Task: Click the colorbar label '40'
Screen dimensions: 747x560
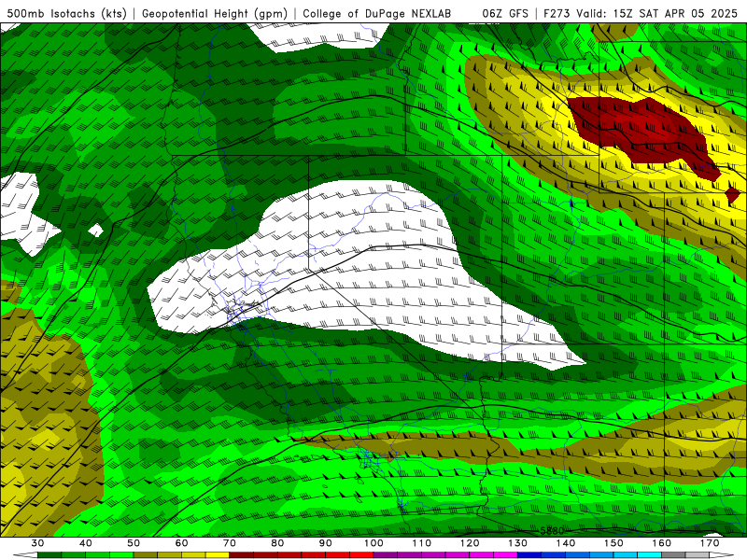Action: click(85, 543)
